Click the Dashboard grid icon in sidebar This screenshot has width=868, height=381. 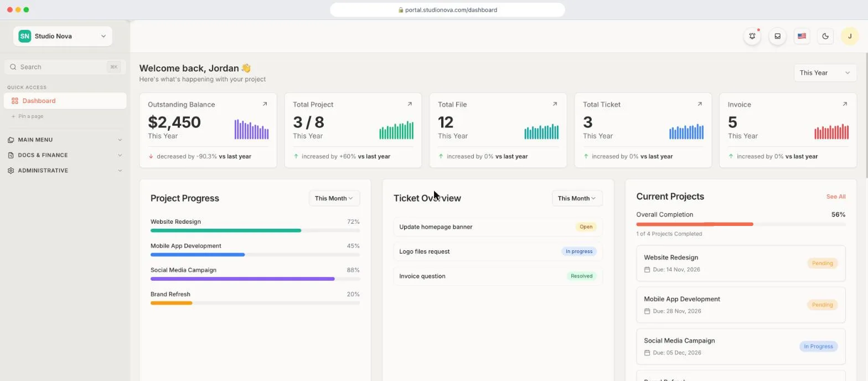(x=15, y=101)
